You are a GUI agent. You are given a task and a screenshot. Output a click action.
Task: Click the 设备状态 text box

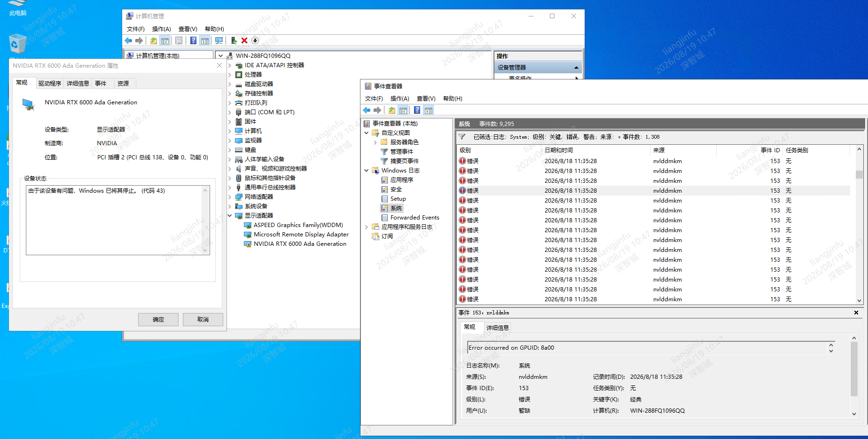point(118,220)
